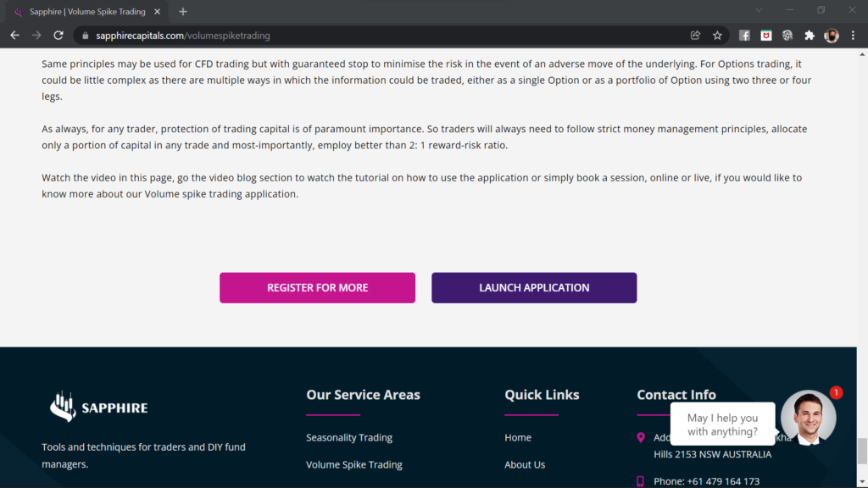This screenshot has width=868, height=488.
Task: Open the Facebook extension icon
Action: tap(744, 36)
